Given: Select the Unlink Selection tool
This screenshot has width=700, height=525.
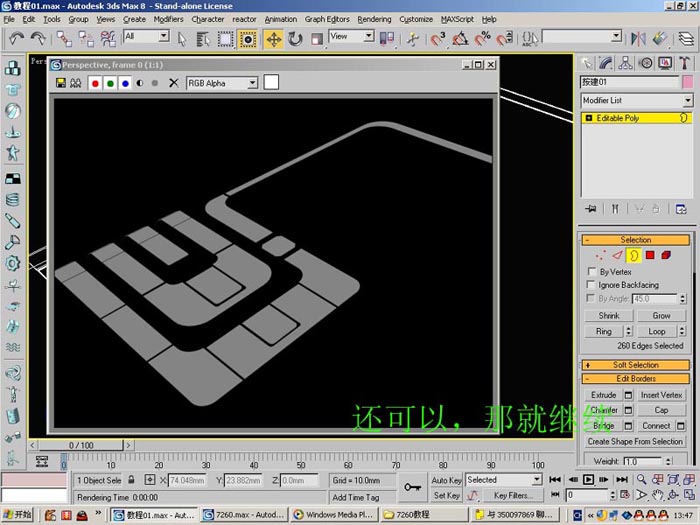Looking at the screenshot, I should point(86,38).
